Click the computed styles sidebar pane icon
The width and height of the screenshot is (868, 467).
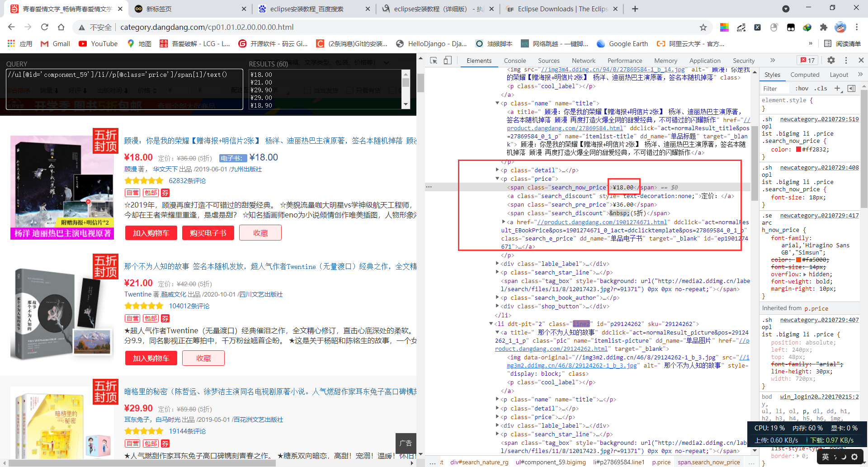(x=852, y=88)
